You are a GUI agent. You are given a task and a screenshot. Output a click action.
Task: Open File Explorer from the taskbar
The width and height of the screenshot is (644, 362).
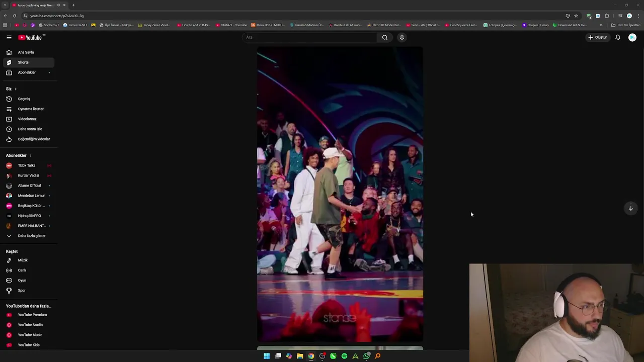[x=300, y=356]
